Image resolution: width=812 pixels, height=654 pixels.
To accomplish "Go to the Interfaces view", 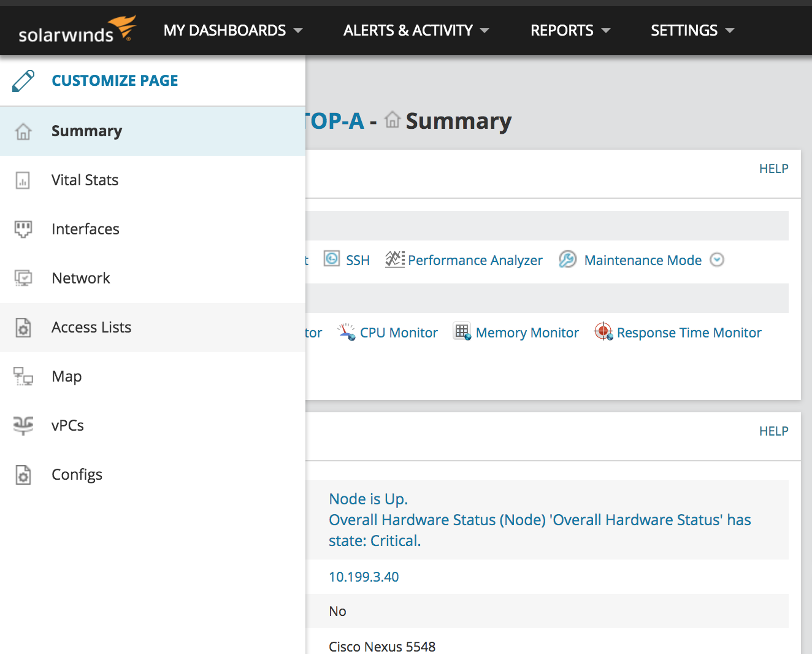I will pos(153,229).
